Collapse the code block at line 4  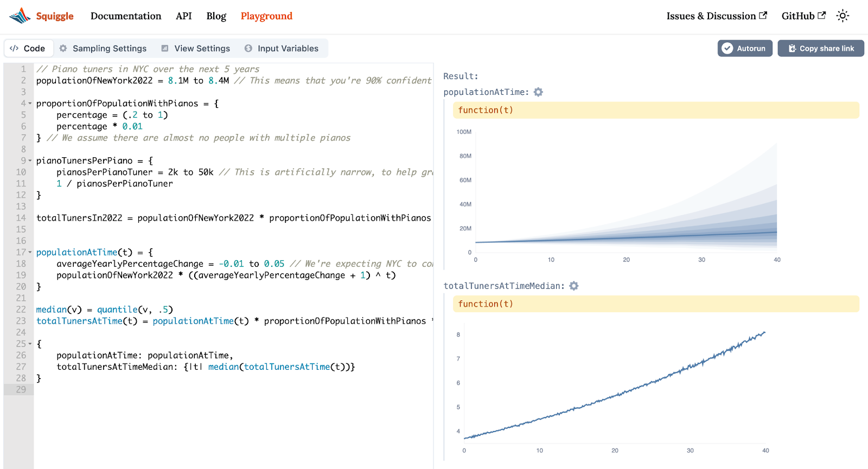click(30, 104)
